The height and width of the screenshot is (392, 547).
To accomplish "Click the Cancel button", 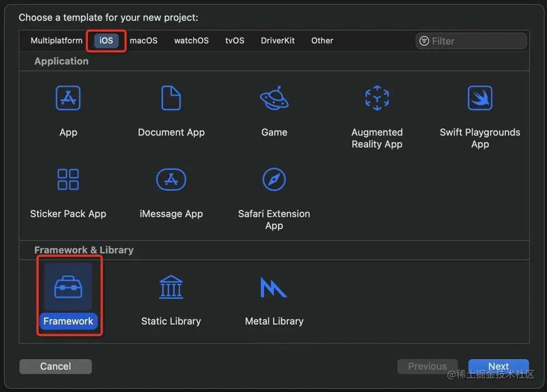I will (55, 366).
